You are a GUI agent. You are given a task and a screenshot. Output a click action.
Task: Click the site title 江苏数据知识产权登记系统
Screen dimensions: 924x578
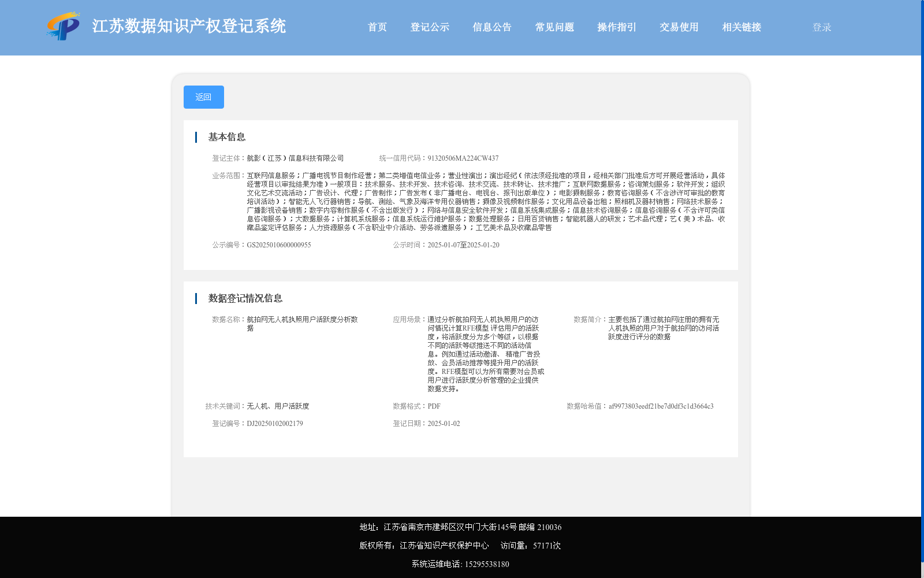point(189,26)
